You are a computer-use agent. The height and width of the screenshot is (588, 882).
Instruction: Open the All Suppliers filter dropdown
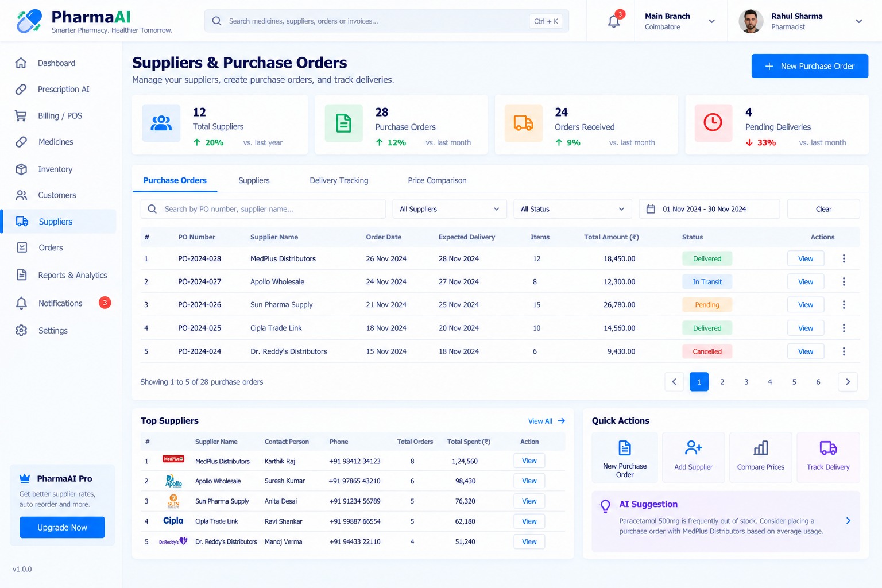450,209
